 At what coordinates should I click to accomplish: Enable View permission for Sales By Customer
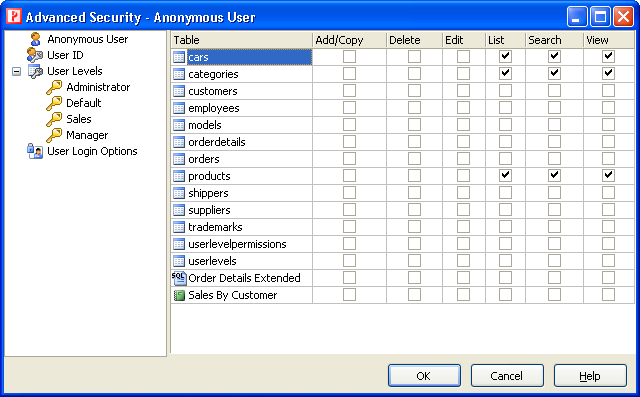coord(608,295)
